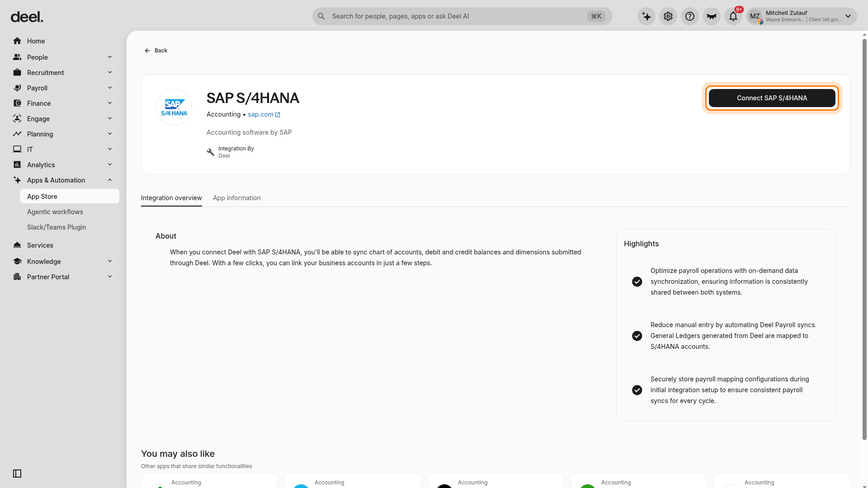Click the Knowledge graduation cap icon
The height and width of the screenshot is (488, 868).
[17, 262]
